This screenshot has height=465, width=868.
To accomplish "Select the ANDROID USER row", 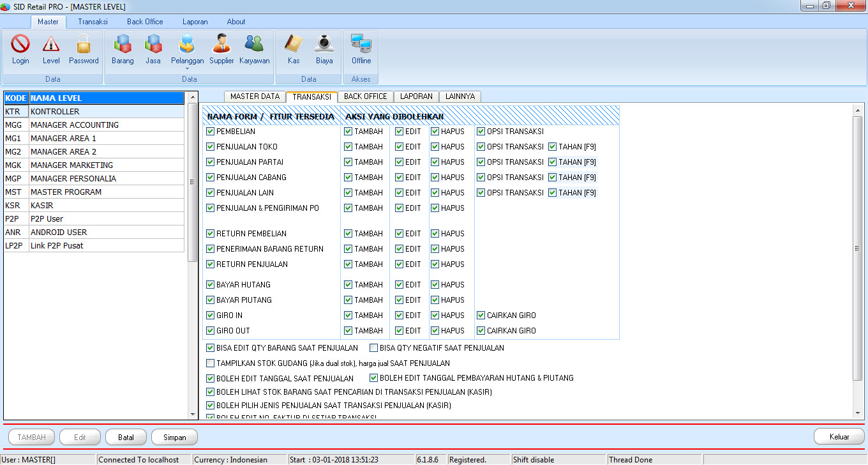I will coord(94,232).
